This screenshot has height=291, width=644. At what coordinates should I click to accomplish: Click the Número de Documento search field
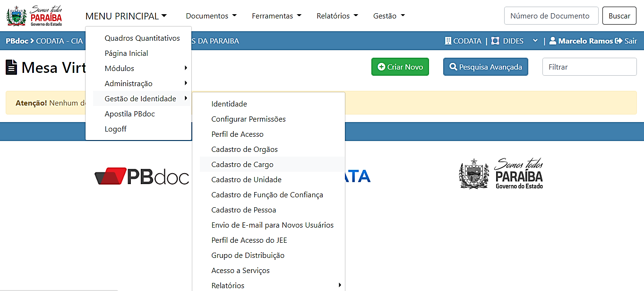point(551,16)
